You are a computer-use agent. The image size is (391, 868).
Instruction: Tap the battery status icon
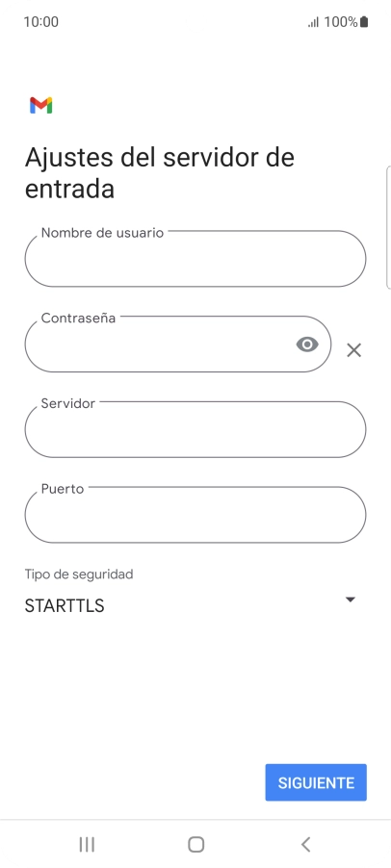click(x=364, y=22)
